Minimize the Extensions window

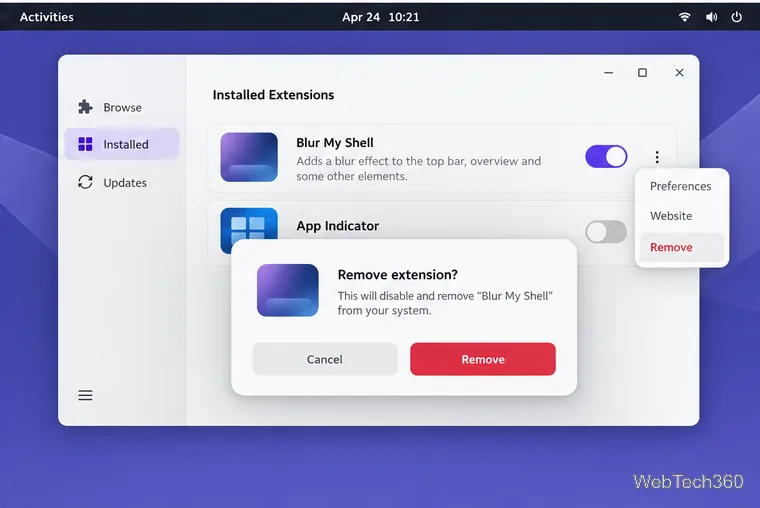(x=609, y=73)
